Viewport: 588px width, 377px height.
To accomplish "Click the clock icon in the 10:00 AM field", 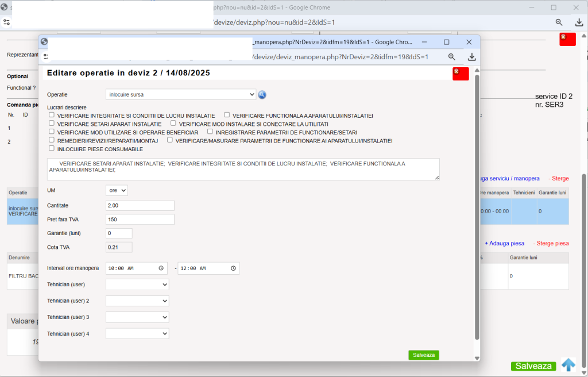I will click(x=161, y=268).
